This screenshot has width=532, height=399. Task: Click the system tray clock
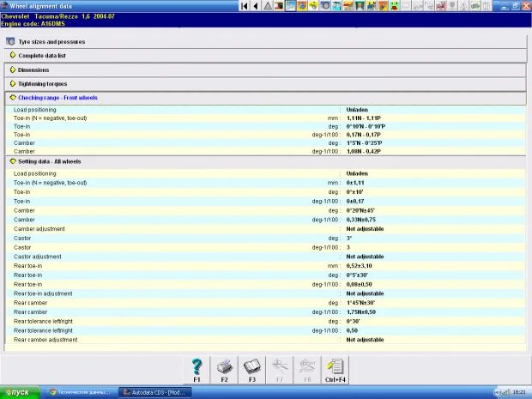pyautogui.click(x=518, y=392)
